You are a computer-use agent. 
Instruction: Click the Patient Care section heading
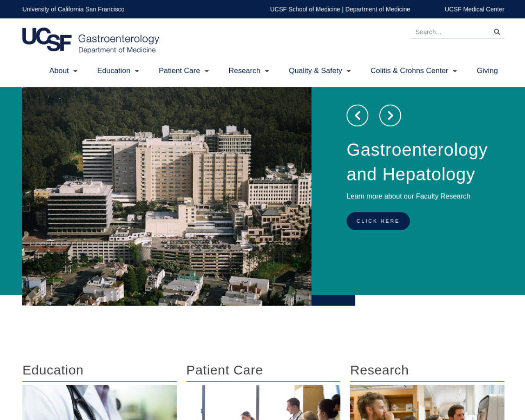point(224,370)
